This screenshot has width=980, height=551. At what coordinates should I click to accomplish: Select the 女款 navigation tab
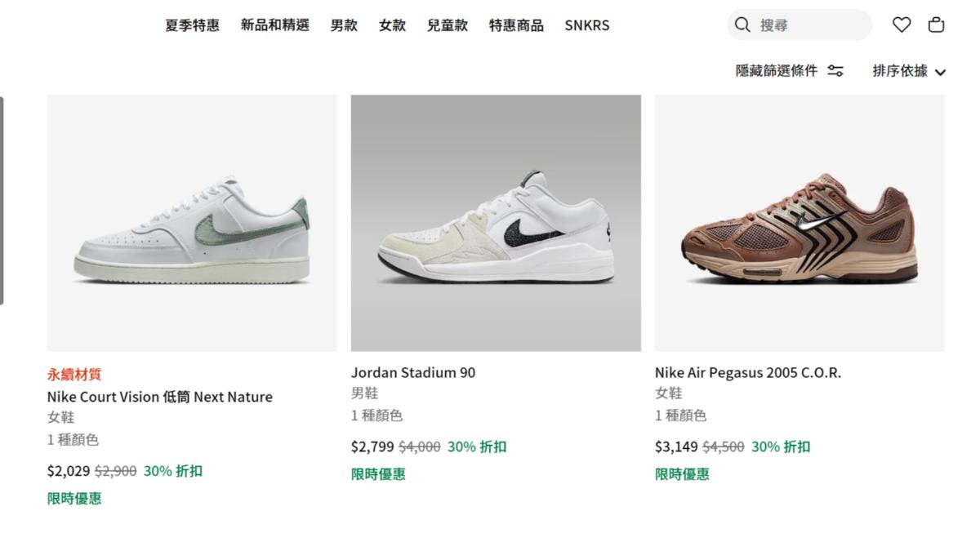pyautogui.click(x=392, y=24)
